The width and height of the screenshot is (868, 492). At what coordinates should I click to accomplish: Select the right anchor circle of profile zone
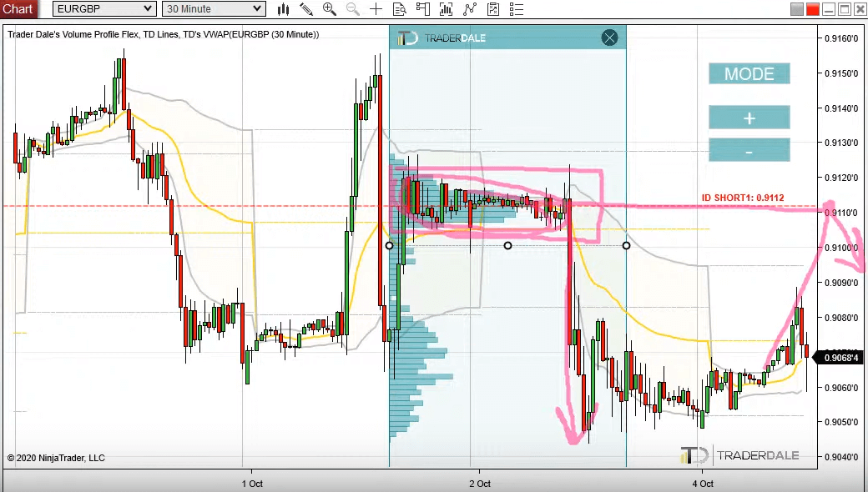[x=626, y=245]
